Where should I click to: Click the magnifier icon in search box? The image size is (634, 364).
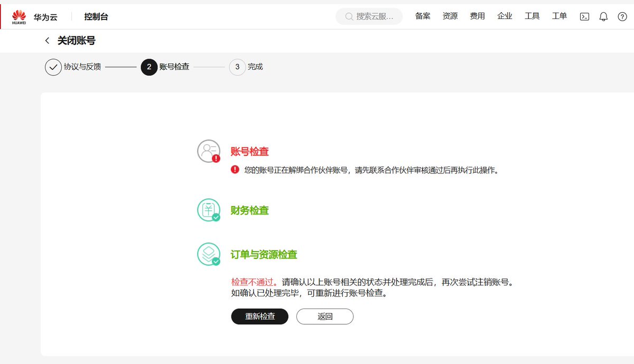pyautogui.click(x=349, y=16)
